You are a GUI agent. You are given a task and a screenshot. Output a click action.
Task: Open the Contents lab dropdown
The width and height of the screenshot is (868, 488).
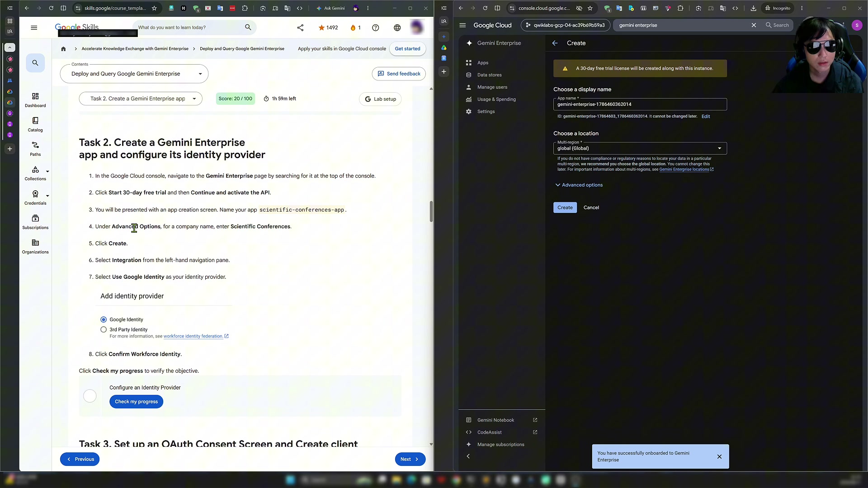click(134, 74)
